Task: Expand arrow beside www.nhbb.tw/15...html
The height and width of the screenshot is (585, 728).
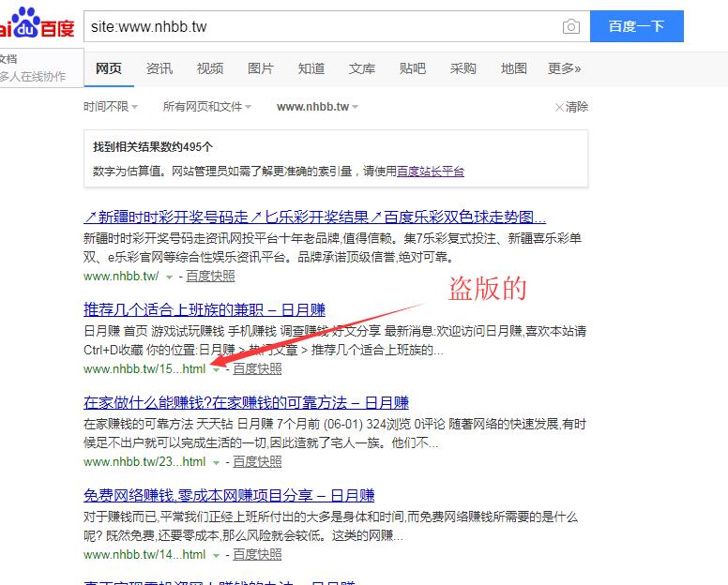Action: click(x=216, y=370)
